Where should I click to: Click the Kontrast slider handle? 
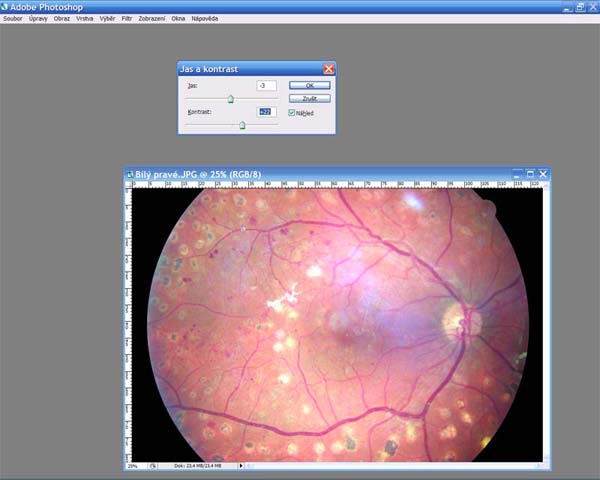242,125
